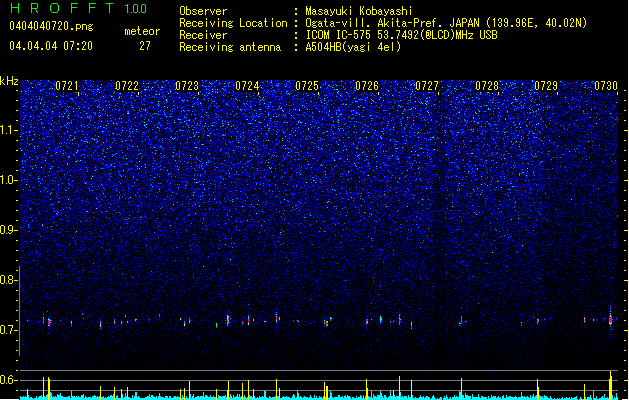Click observer name Masayuki Kobayashi
The width and height of the screenshot is (629, 400).
click(x=359, y=11)
